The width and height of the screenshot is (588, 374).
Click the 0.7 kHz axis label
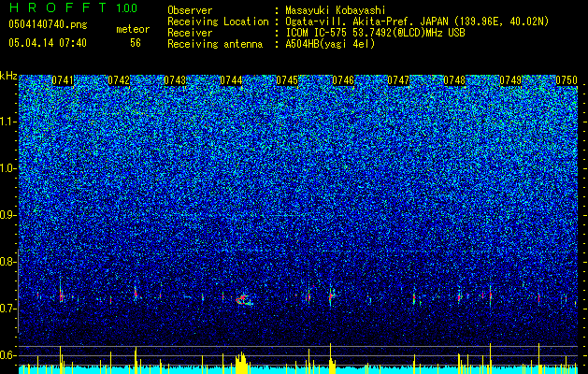[x=7, y=309]
